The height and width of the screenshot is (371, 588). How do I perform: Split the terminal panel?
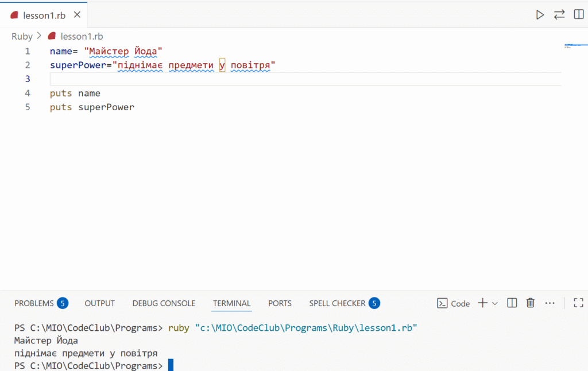point(512,303)
